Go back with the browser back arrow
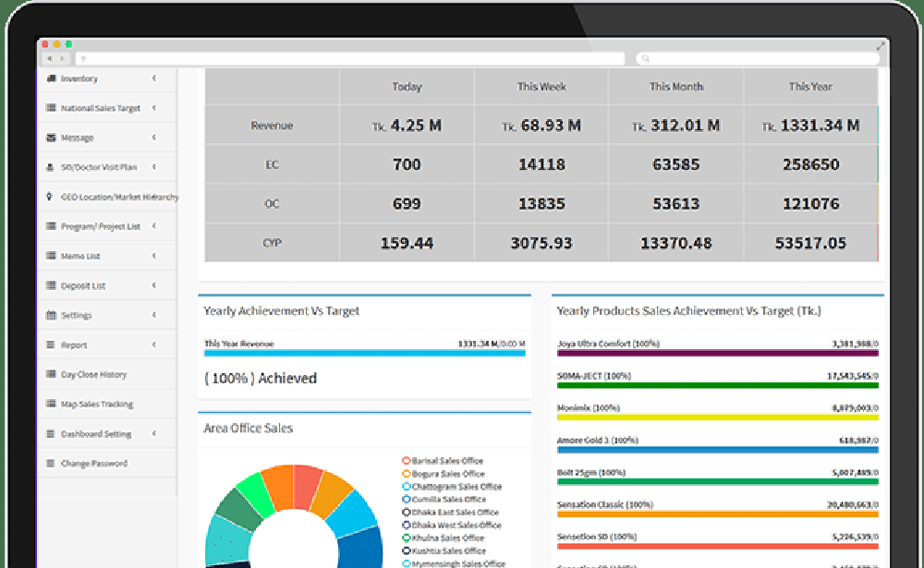This screenshot has width=924, height=568. coord(50,58)
